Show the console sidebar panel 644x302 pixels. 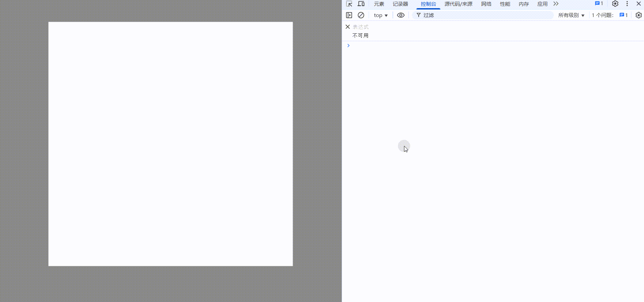(349, 15)
